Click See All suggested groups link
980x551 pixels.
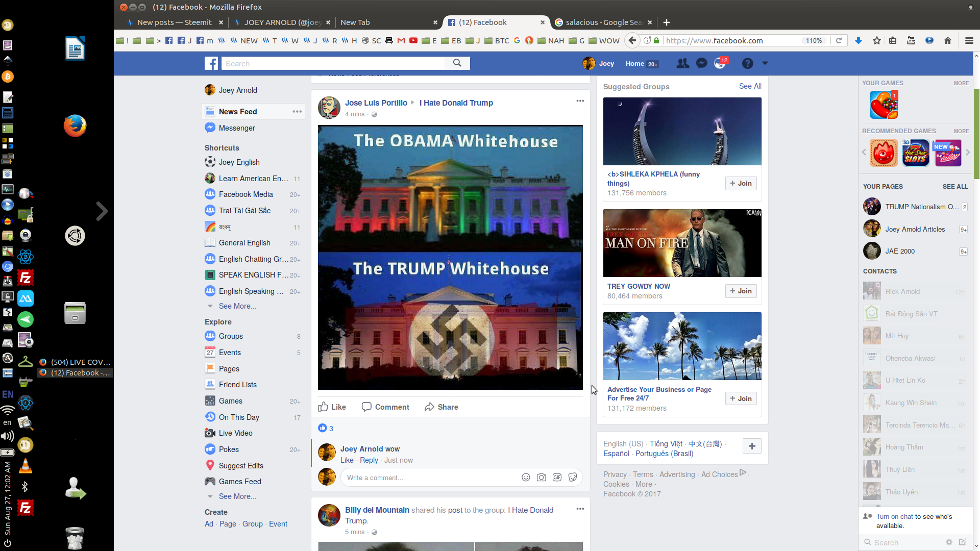750,86
